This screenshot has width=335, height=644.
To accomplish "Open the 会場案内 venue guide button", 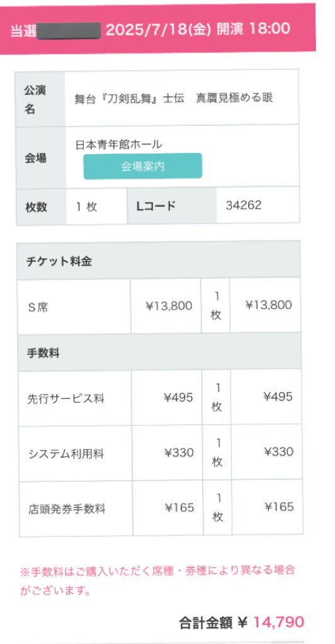I will pyautogui.click(x=143, y=166).
